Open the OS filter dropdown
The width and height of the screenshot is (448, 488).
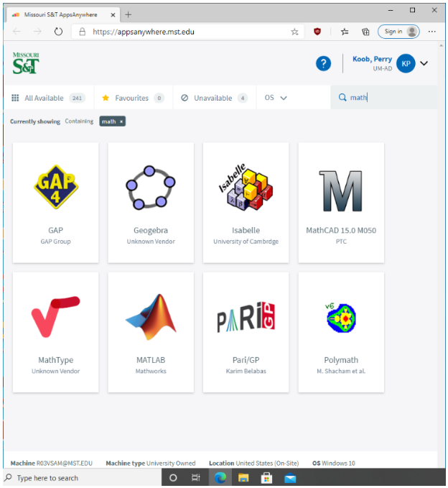point(276,98)
